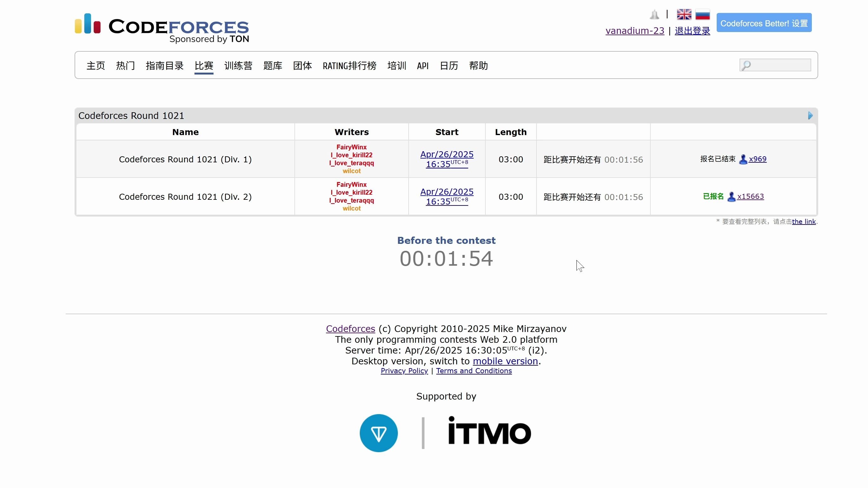
Task: Click the Codeforces logo
Action: click(x=162, y=28)
